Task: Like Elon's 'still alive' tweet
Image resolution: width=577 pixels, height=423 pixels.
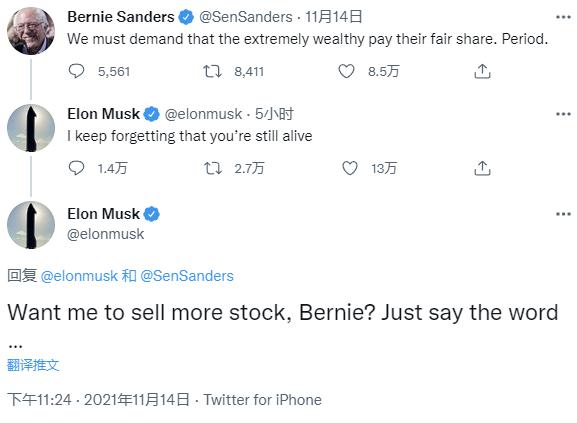Action: 350,168
